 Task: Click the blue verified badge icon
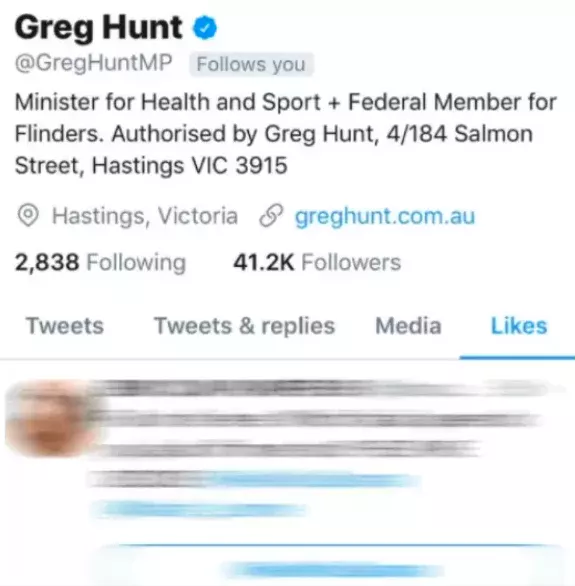click(205, 27)
